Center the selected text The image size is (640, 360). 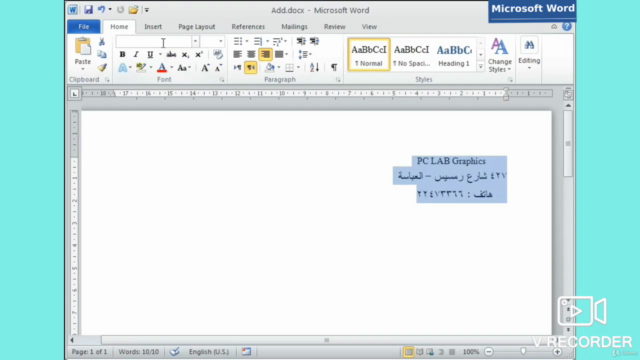251,54
